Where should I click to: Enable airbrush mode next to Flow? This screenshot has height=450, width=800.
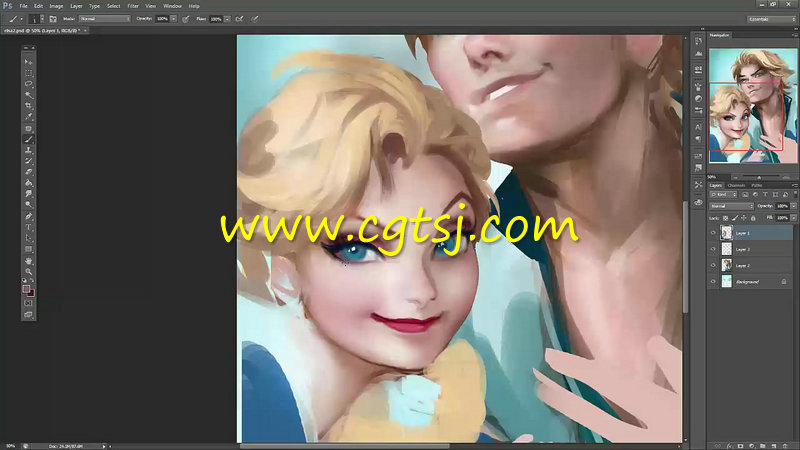click(x=239, y=19)
